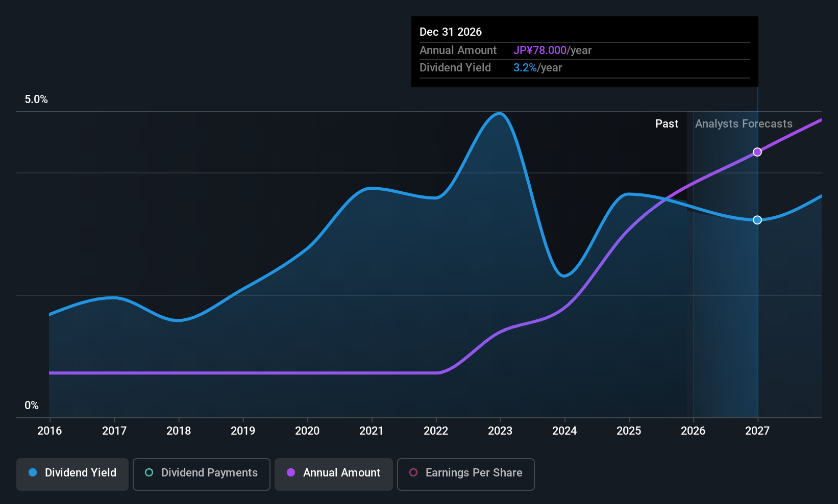This screenshot has height=504, width=838.
Task: Select the blue Dividend Yield data point marker
Action: pos(757,220)
